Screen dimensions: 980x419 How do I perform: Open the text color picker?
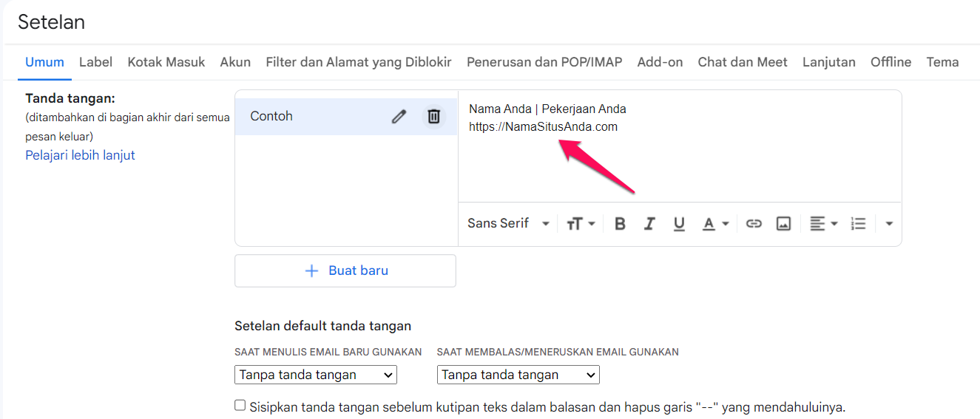click(715, 223)
